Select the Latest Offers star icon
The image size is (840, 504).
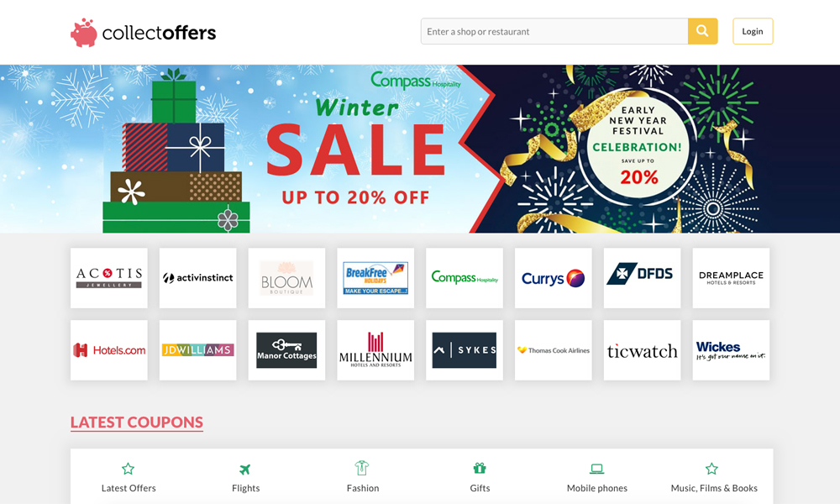pyautogui.click(x=128, y=470)
